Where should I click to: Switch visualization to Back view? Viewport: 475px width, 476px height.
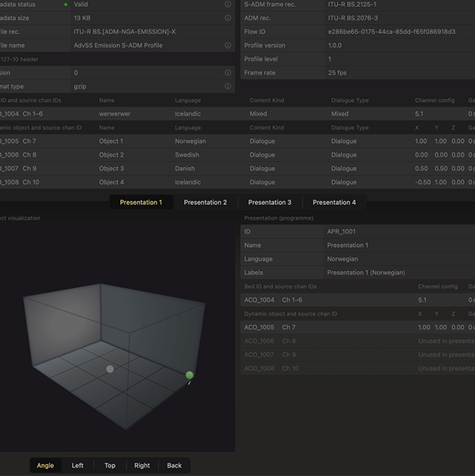point(175,466)
